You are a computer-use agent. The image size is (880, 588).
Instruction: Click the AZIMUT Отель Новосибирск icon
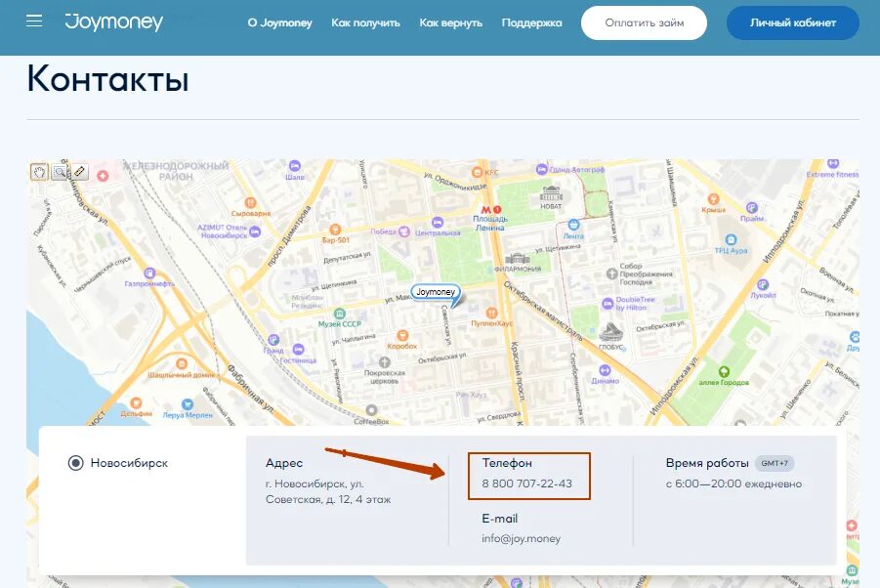[255, 231]
